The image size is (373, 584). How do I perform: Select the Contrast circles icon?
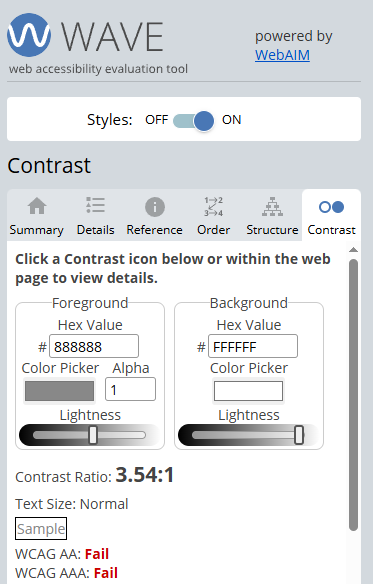point(331,207)
